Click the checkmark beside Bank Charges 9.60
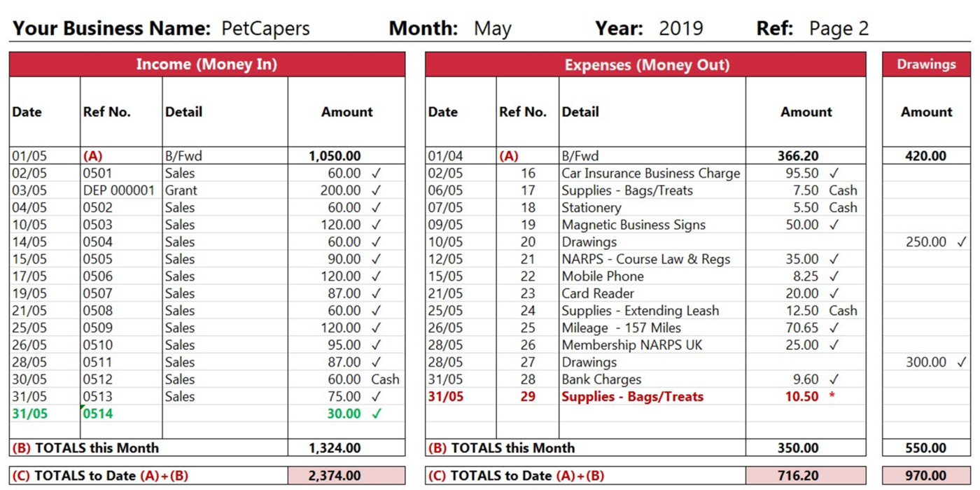This screenshot has height=490, width=980. point(834,379)
